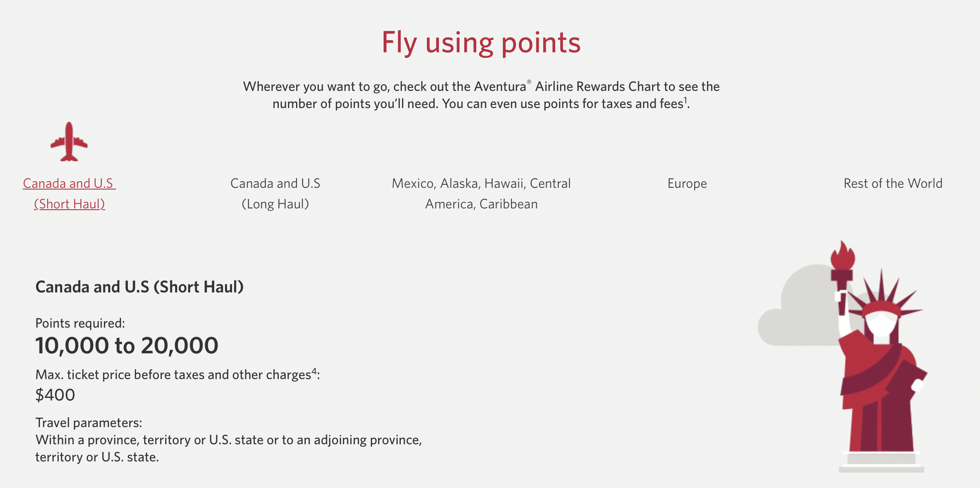Screen dimensions: 980x488
Task: Click the "Max. ticket price before taxes" label
Action: [x=173, y=375]
